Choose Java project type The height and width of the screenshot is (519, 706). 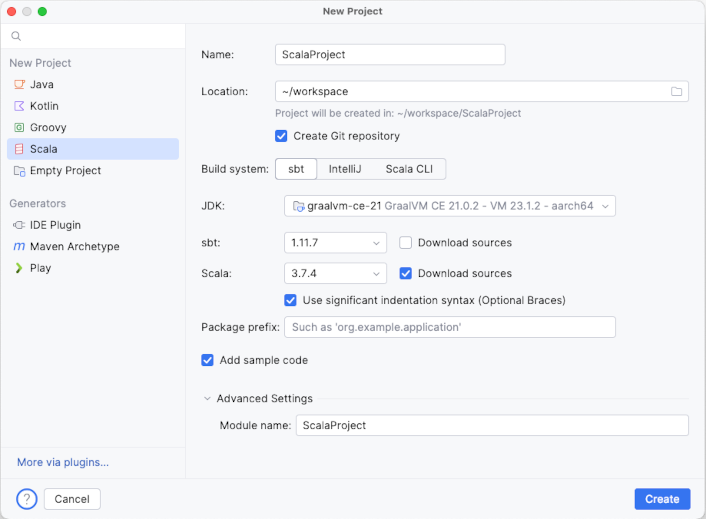point(93,84)
